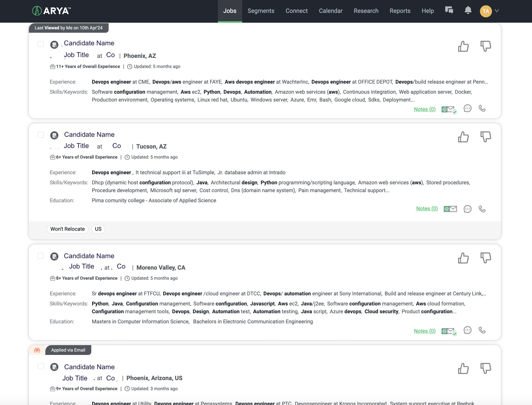
Task: Open the Research menu
Action: pos(366,11)
